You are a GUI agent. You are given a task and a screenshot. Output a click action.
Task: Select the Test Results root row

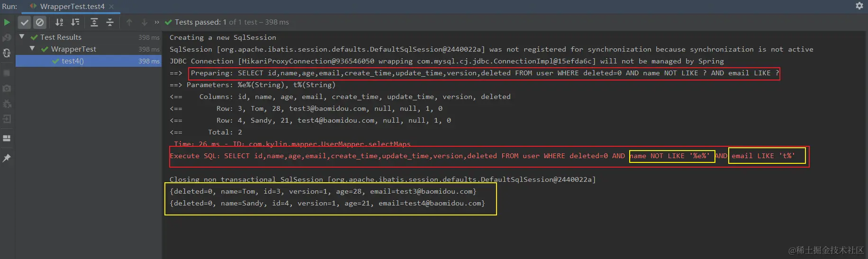tap(89, 37)
